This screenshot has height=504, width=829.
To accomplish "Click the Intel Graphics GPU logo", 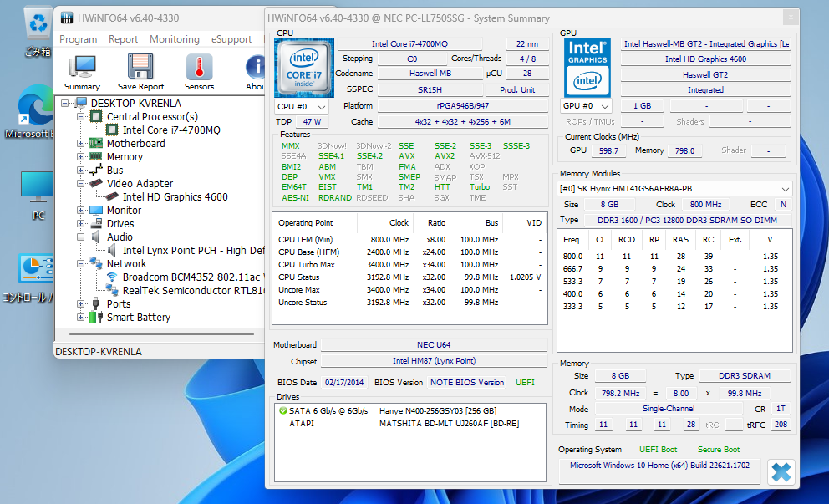I will pos(587,68).
